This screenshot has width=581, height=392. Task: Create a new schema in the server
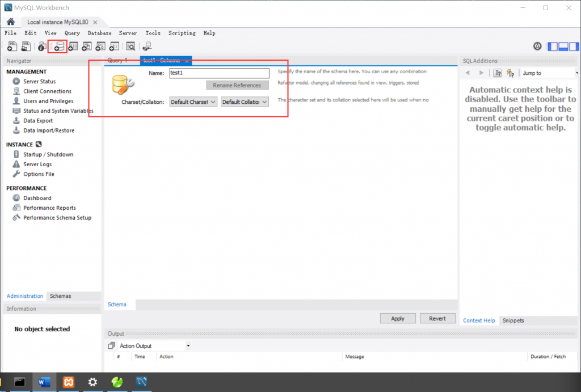click(x=58, y=47)
